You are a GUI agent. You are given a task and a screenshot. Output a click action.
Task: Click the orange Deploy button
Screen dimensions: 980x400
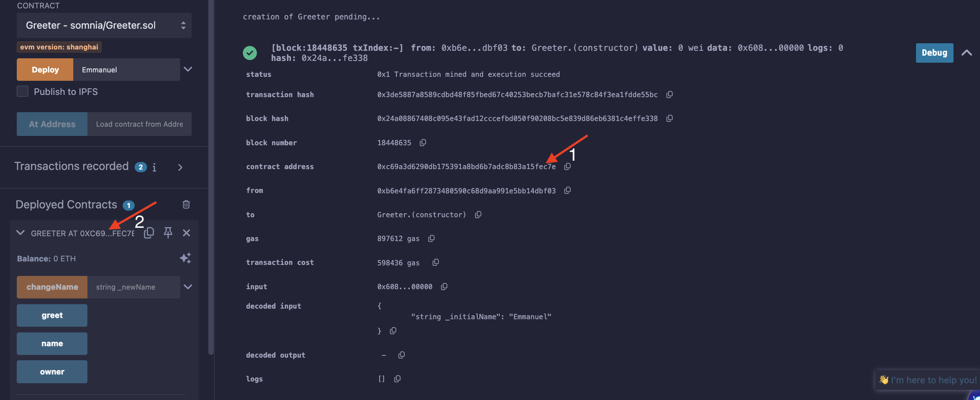[45, 70]
